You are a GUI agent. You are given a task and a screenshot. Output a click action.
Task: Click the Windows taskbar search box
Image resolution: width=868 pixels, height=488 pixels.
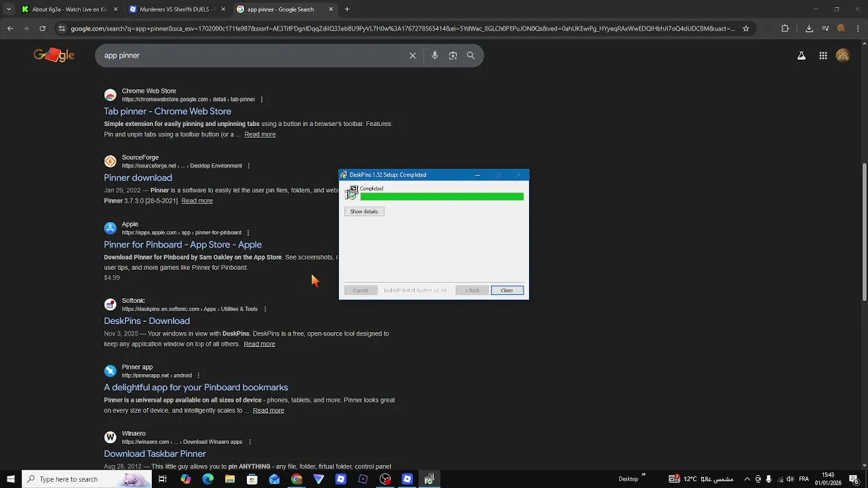point(87,479)
